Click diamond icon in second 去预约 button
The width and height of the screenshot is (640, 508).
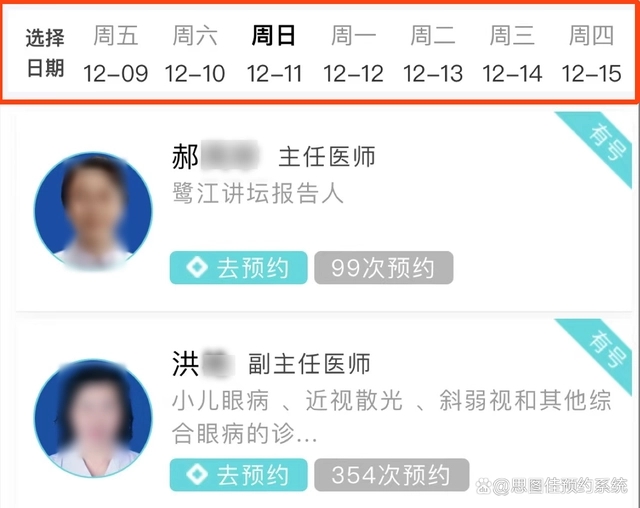point(197,475)
